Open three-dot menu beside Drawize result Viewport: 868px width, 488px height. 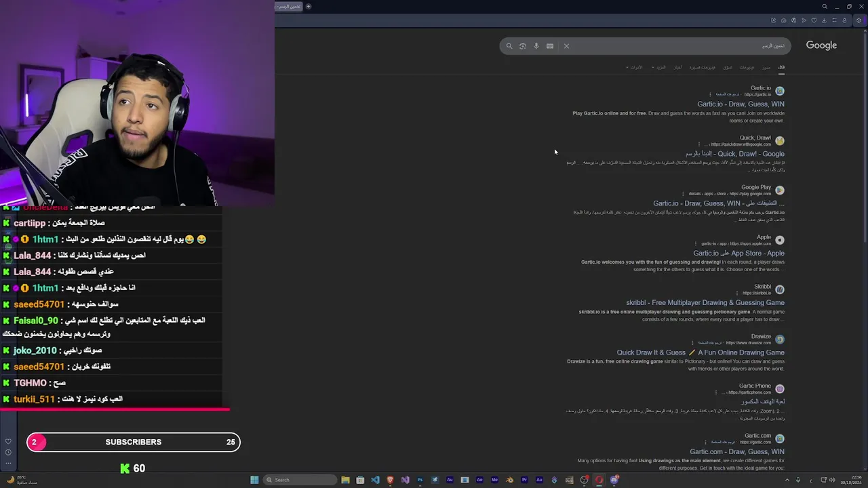click(x=692, y=342)
